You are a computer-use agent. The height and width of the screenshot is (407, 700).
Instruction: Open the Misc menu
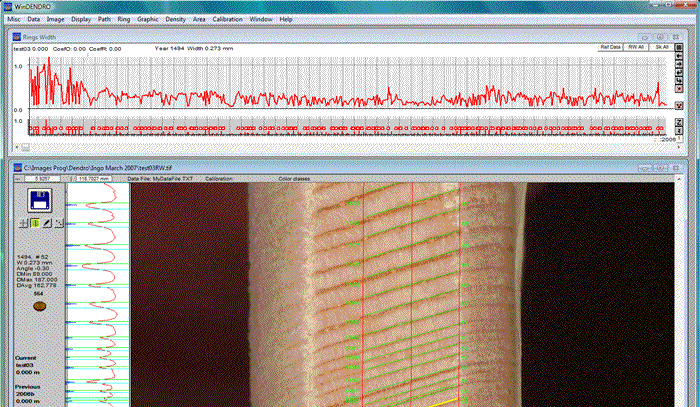[x=14, y=19]
